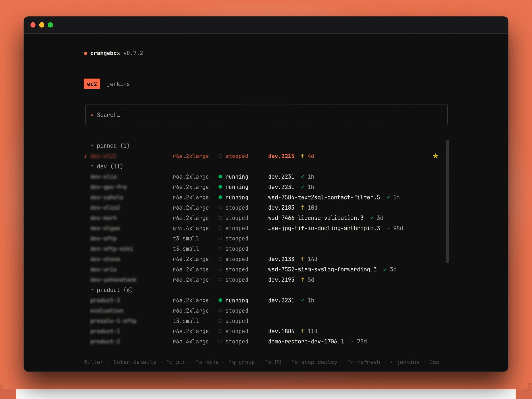Click the green checkmark on wsd-7584-text2sql-contact-filter.5
The height and width of the screenshot is (399, 532).
click(x=388, y=197)
